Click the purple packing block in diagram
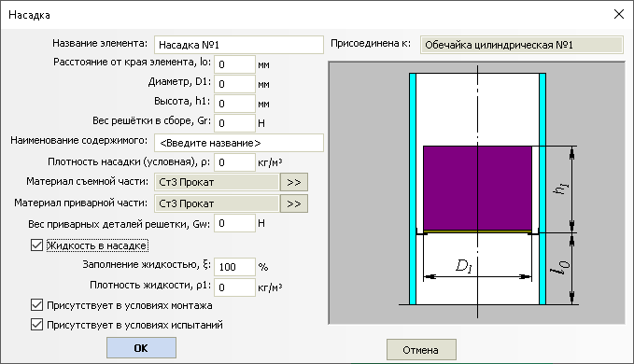 [477, 189]
